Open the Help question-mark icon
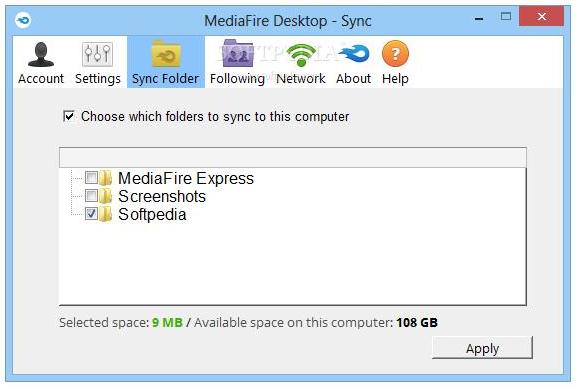Screen dimensions: 576x388 [395, 54]
